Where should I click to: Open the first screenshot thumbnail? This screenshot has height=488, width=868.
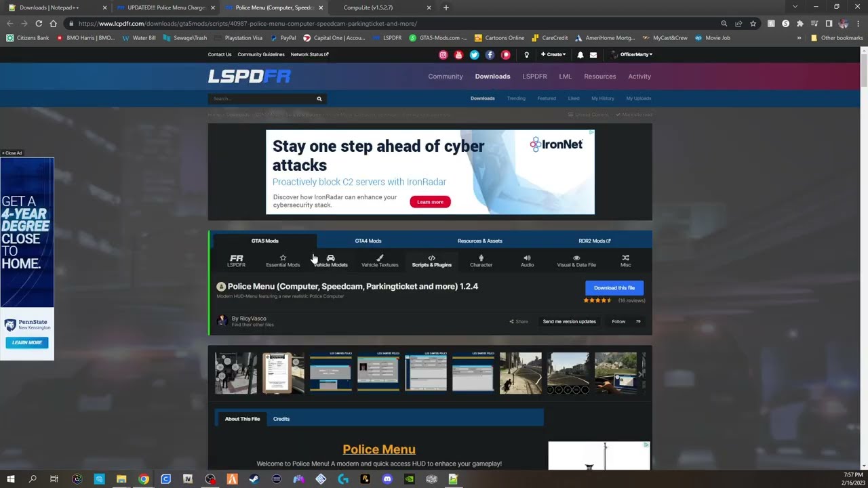coord(236,373)
